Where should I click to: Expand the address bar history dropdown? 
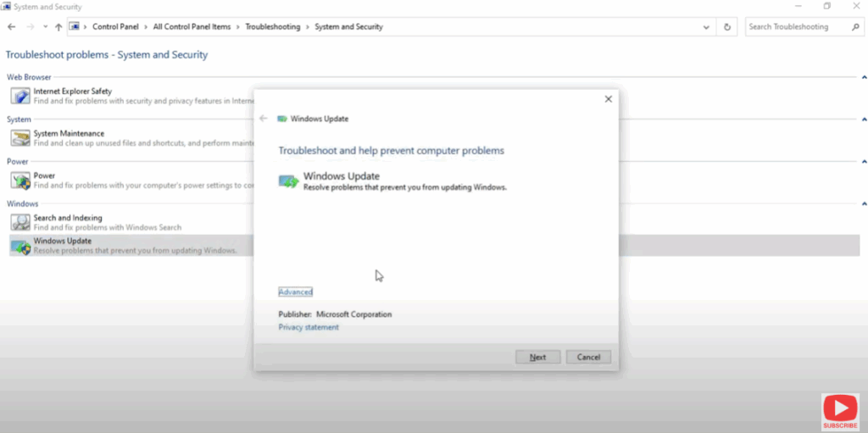(706, 26)
